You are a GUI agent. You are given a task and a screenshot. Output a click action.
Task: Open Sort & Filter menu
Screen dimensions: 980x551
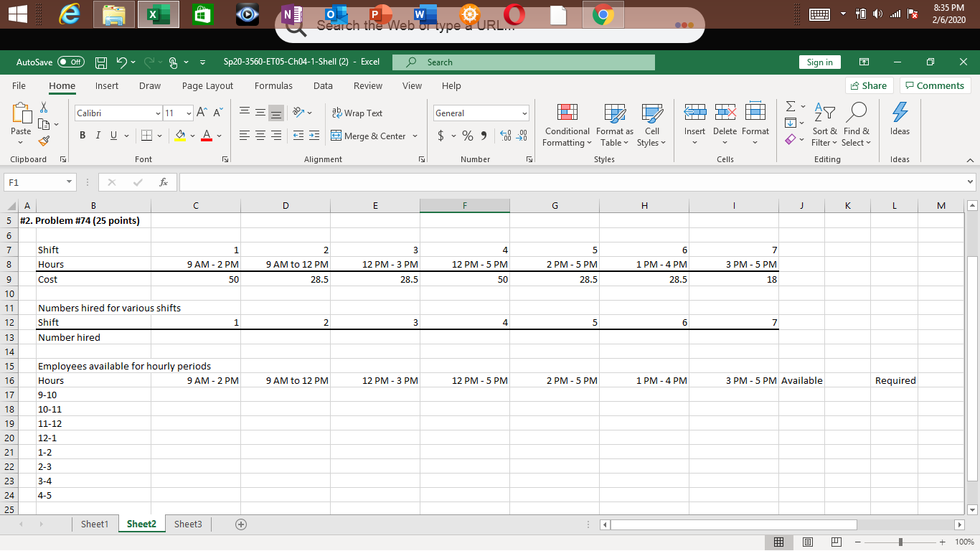[824, 125]
